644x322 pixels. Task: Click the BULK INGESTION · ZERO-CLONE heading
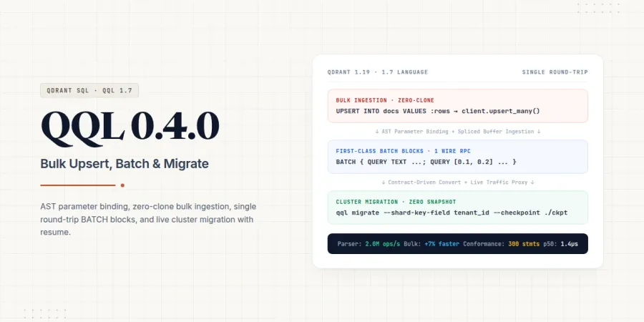[x=385, y=100]
